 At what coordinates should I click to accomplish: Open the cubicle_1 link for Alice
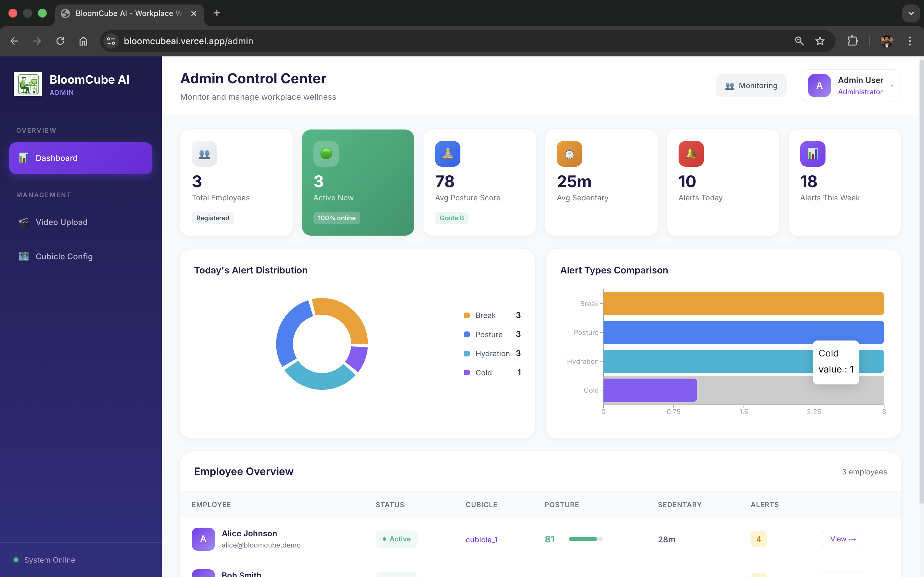[481, 539]
